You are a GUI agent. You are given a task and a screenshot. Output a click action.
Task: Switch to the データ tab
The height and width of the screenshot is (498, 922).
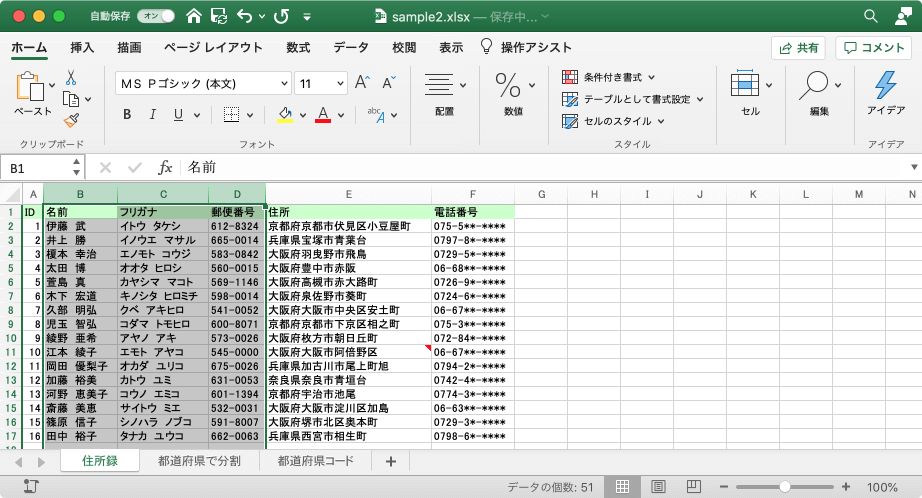(x=350, y=48)
